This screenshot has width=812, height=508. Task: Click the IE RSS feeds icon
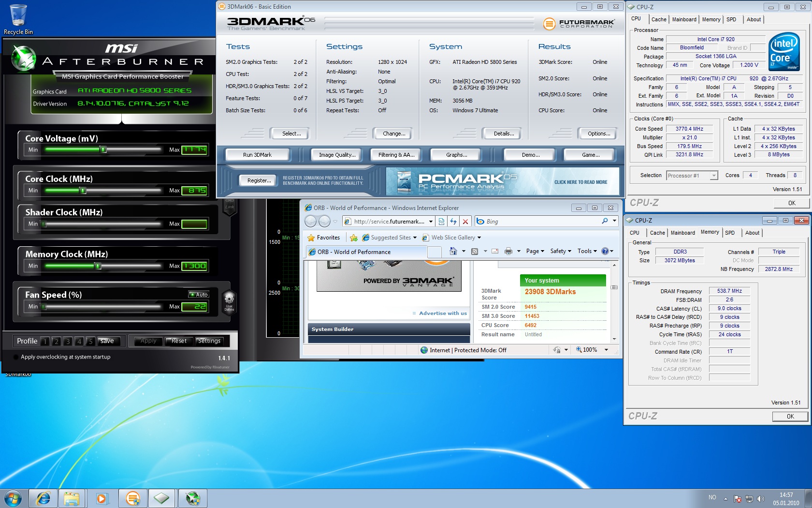(x=475, y=251)
